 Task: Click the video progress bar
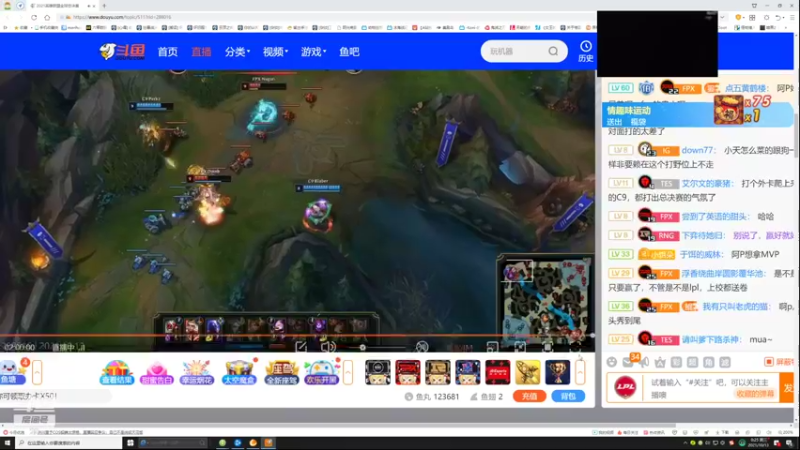pyautogui.click(x=297, y=336)
